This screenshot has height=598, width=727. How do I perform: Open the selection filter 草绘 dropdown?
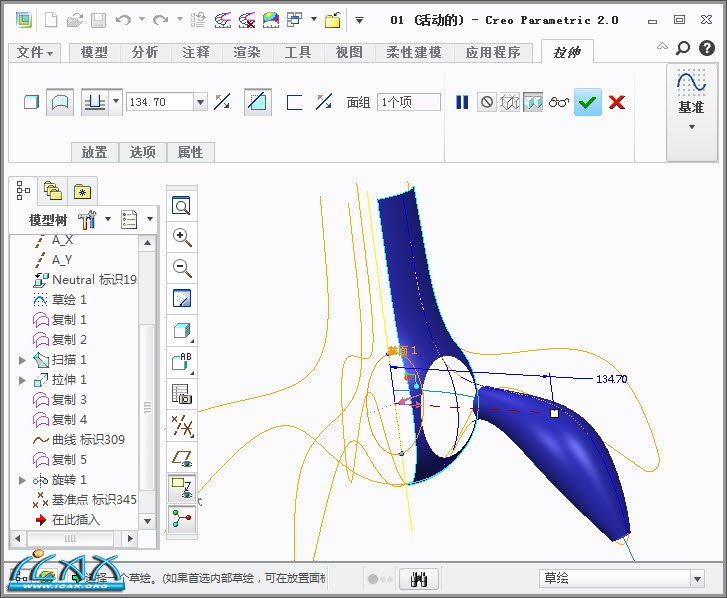(697, 579)
